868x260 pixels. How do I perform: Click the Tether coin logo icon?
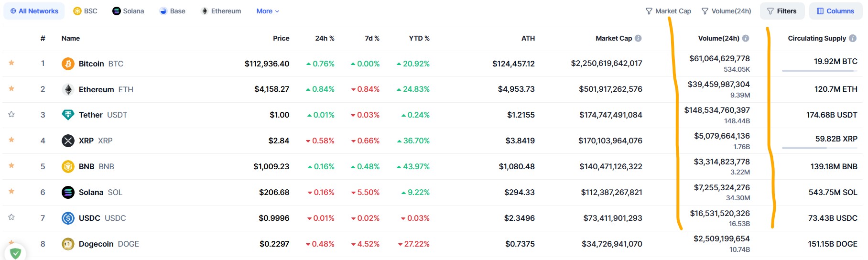click(x=68, y=115)
